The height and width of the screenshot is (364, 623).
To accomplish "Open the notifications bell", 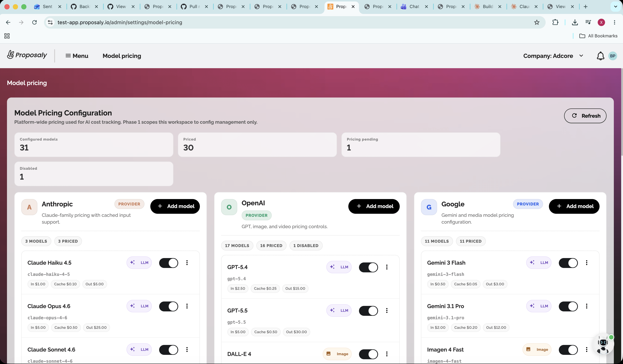I will click(600, 56).
